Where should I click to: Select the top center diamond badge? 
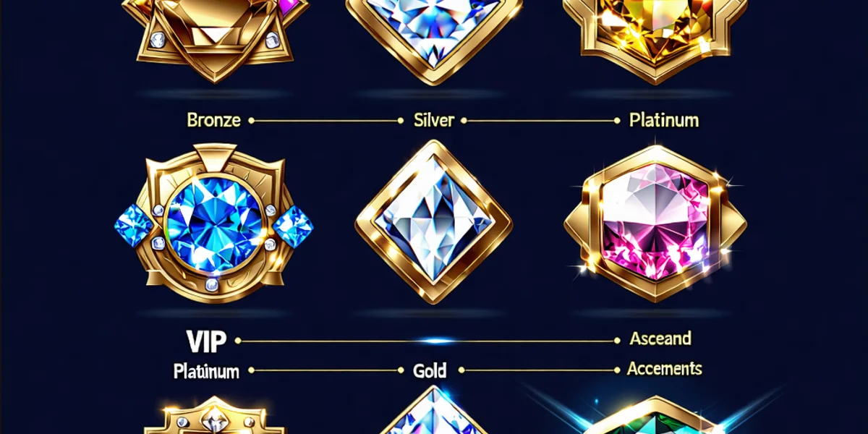[434, 38]
